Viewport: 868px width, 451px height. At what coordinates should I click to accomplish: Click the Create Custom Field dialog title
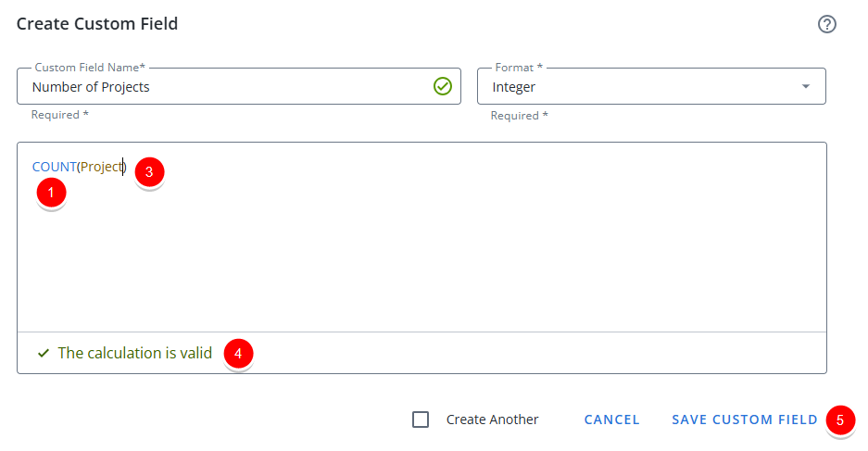tap(97, 24)
